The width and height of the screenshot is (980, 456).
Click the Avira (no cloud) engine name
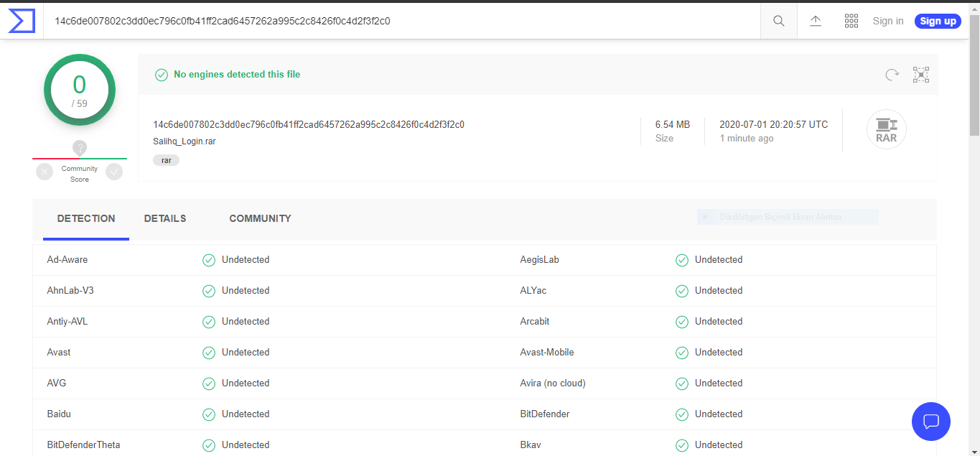tap(553, 383)
